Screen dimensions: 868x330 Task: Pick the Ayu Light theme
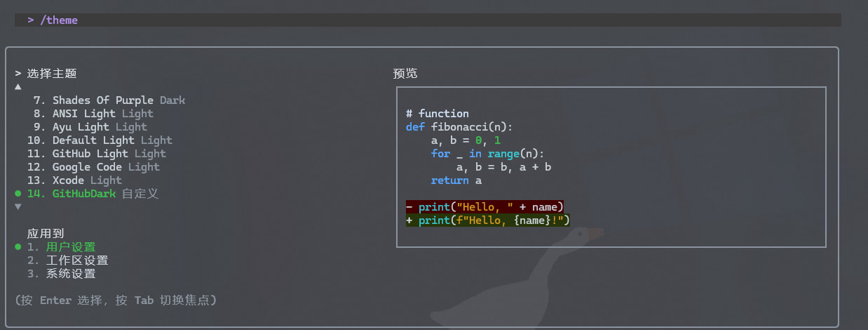click(100, 127)
